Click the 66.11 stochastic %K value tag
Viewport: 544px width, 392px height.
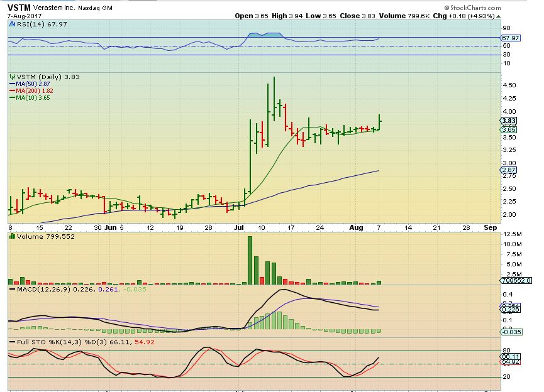[509, 356]
